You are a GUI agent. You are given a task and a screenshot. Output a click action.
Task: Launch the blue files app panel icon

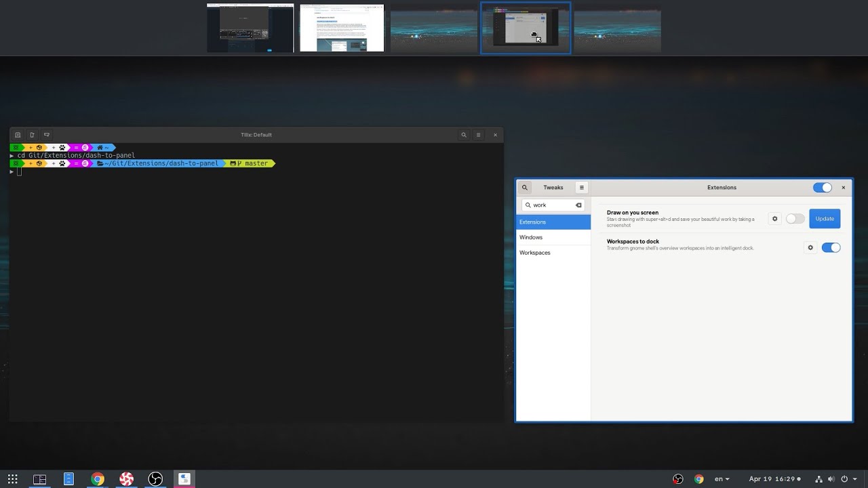[x=68, y=479]
